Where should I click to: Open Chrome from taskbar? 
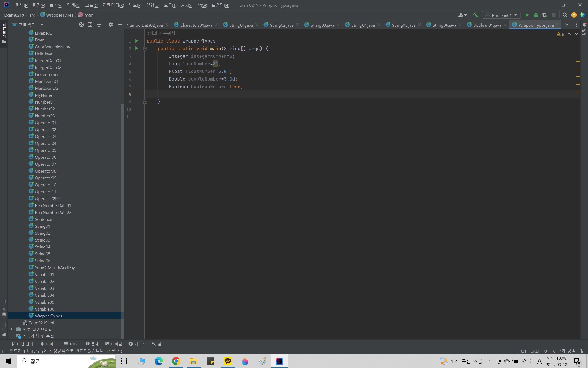click(176, 361)
